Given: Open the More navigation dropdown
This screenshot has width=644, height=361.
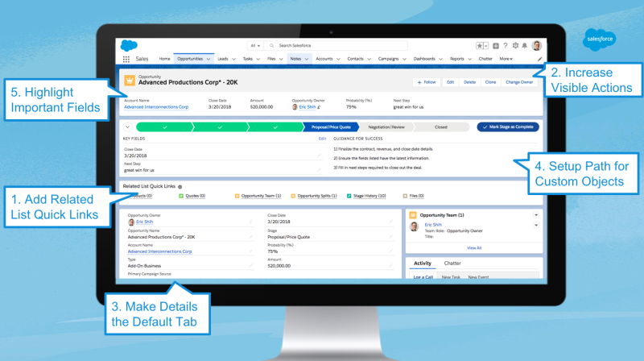Looking at the screenshot, I should (x=506, y=59).
